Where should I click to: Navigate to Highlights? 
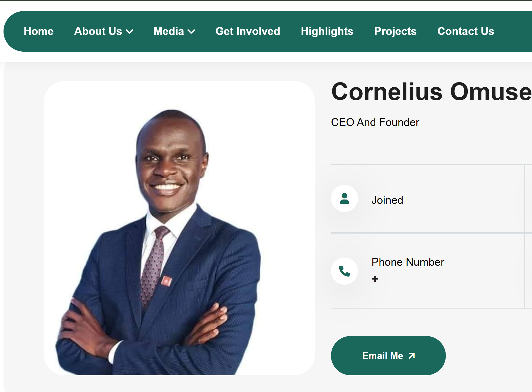(327, 31)
